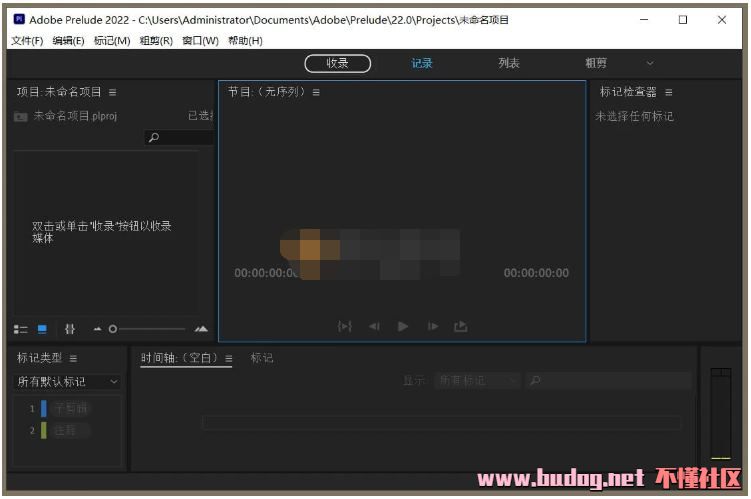Open the 时间轴 panel menu

(x=229, y=358)
